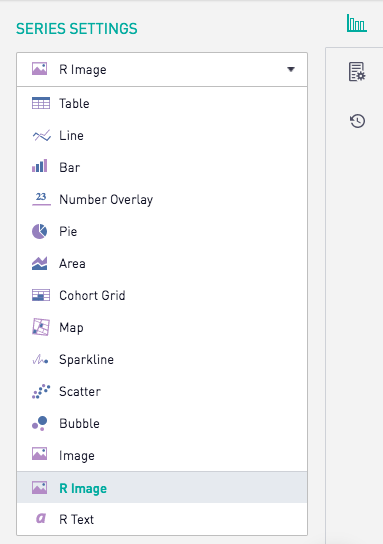383x544 pixels.
Task: Choose the Area chart option
Action: coord(162,263)
